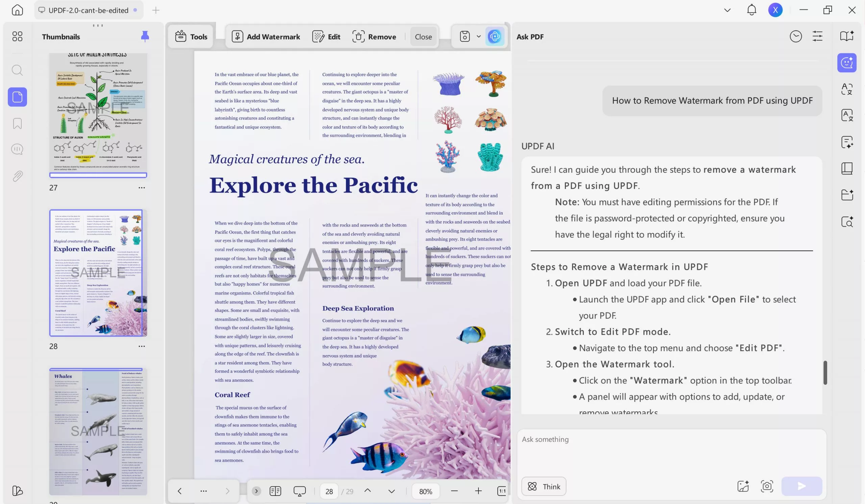Open the attachments panel via the paperclip icon
This screenshot has width=865, height=504.
(x=17, y=176)
